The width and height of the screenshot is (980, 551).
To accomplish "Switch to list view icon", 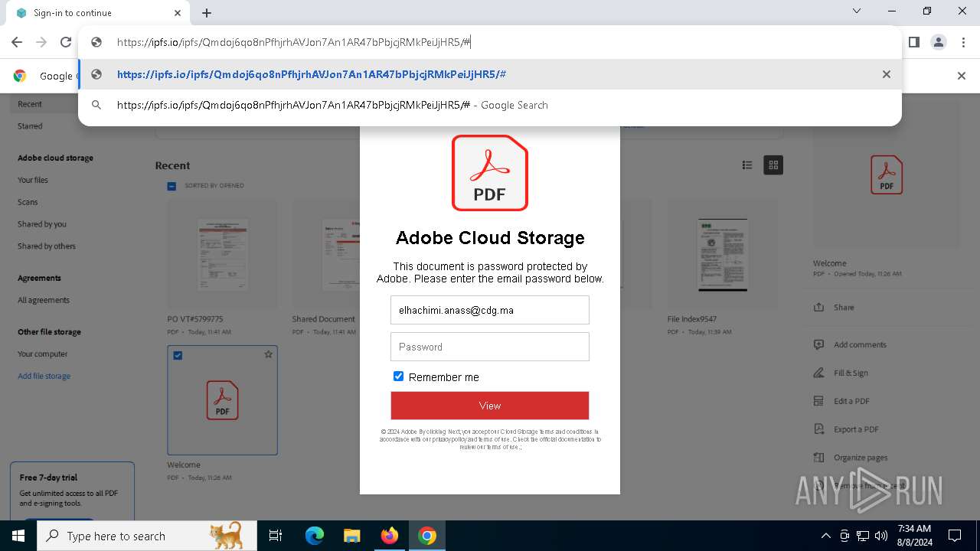I will click(x=747, y=165).
